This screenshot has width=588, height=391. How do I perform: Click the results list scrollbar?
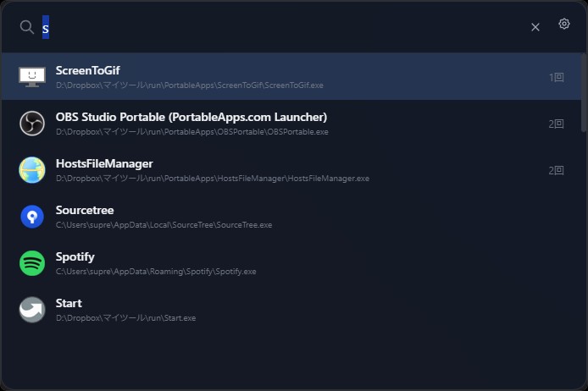point(584,93)
